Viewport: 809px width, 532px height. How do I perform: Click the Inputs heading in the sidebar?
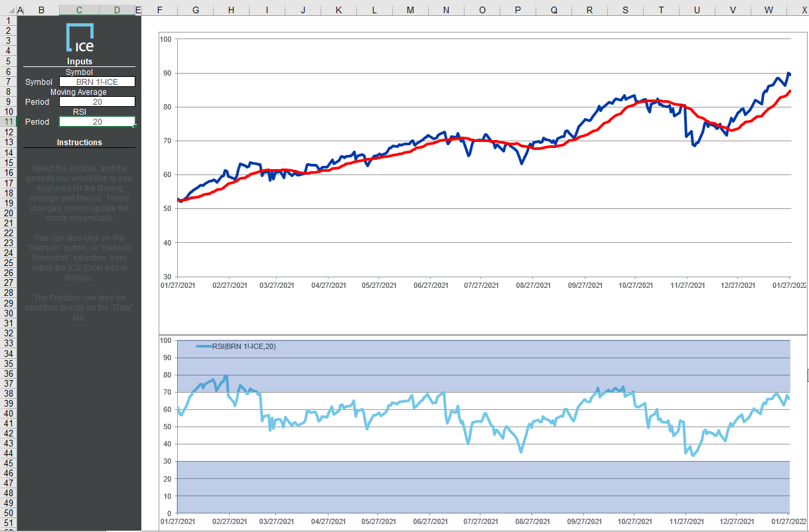point(80,62)
